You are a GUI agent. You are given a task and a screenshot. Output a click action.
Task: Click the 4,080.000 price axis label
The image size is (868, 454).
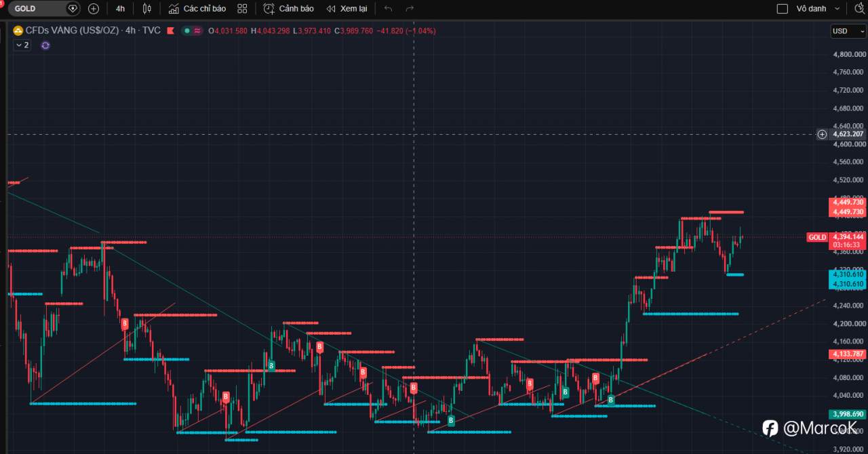[x=848, y=377]
